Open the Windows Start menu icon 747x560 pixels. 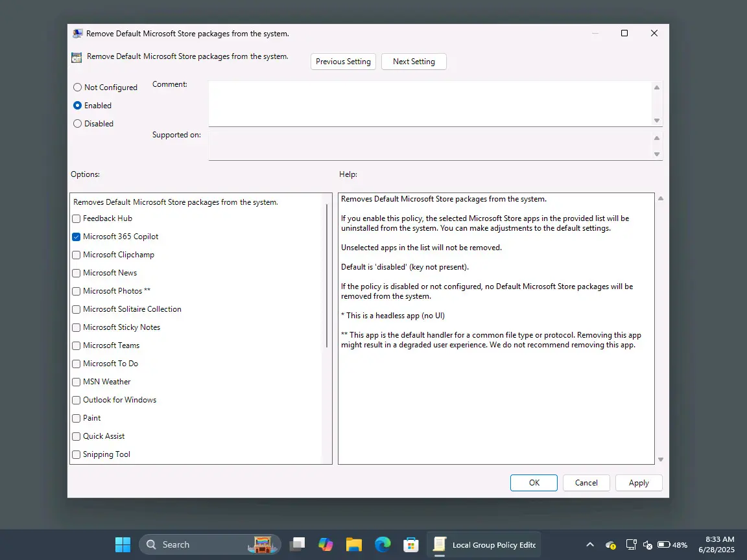point(123,544)
